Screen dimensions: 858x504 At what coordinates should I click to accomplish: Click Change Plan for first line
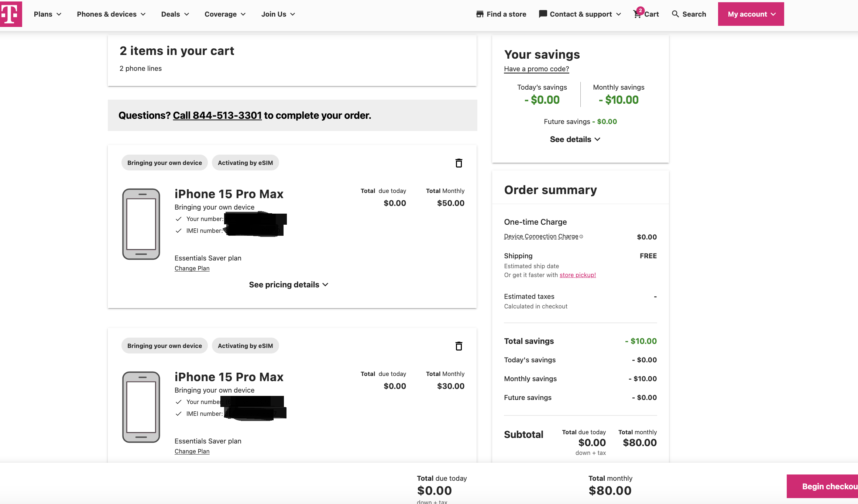click(192, 268)
